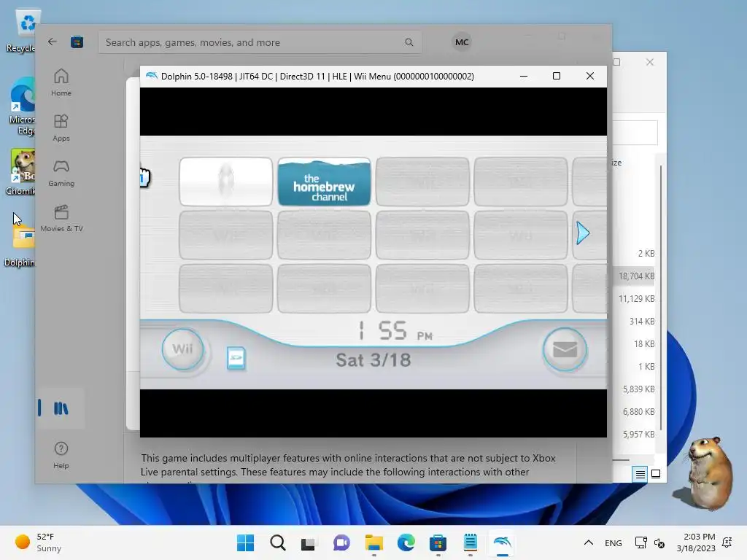Open File Explorer from taskbar

click(x=374, y=542)
